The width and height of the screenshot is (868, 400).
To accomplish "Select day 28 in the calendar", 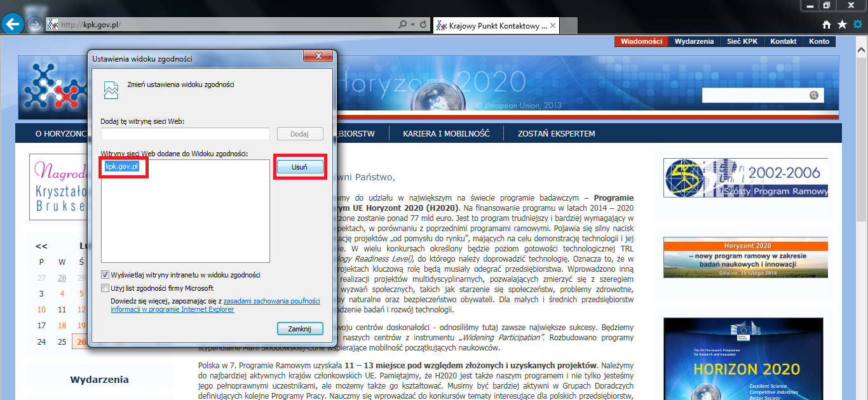I will (x=62, y=277).
